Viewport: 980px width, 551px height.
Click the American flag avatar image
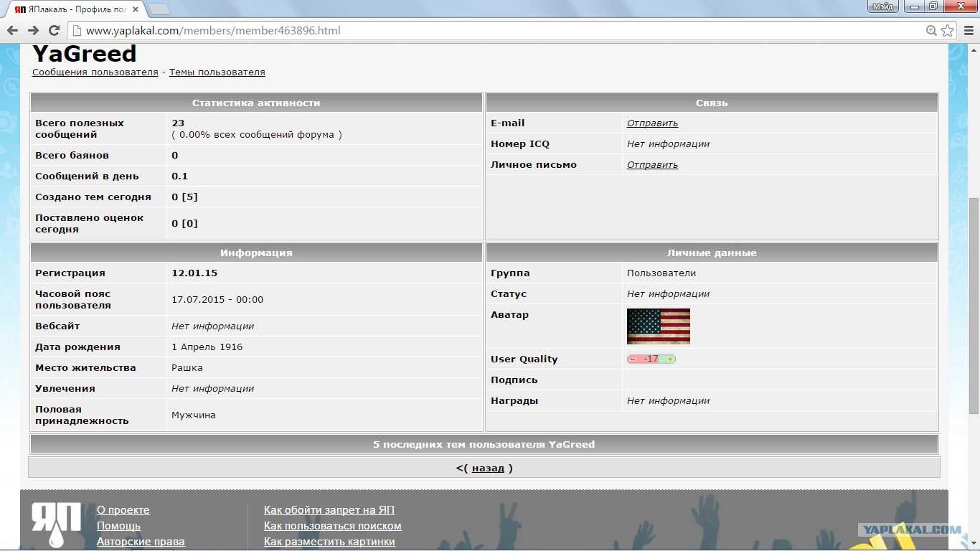(659, 326)
